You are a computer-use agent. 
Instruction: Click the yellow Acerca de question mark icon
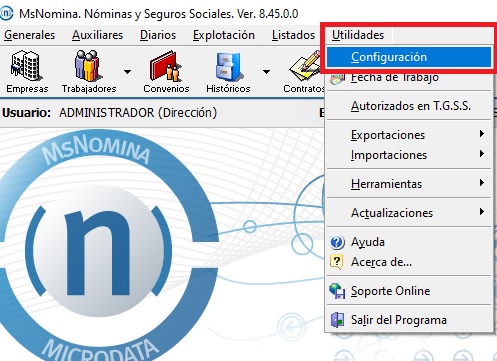[337, 262]
